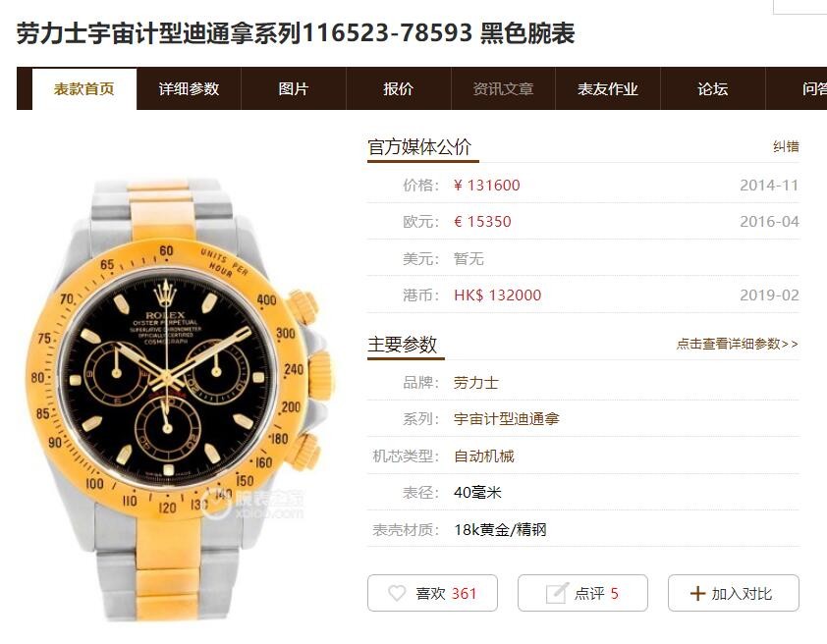Click the brand link 劳力士
The height and width of the screenshot is (644, 827).
(x=475, y=383)
